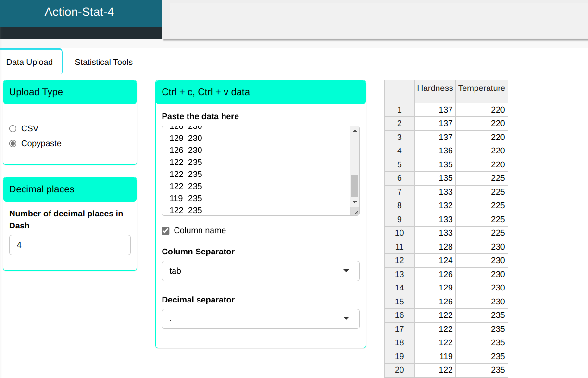Image resolution: width=588 pixels, height=378 pixels.
Task: Click the paste-data scrollbar thumb
Action: 355,186
